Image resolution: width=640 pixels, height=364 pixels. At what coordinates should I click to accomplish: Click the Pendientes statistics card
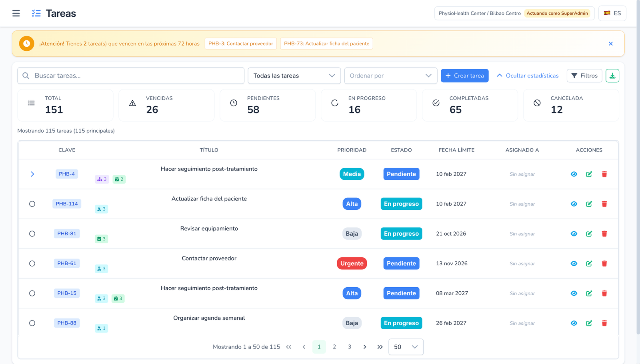click(268, 105)
